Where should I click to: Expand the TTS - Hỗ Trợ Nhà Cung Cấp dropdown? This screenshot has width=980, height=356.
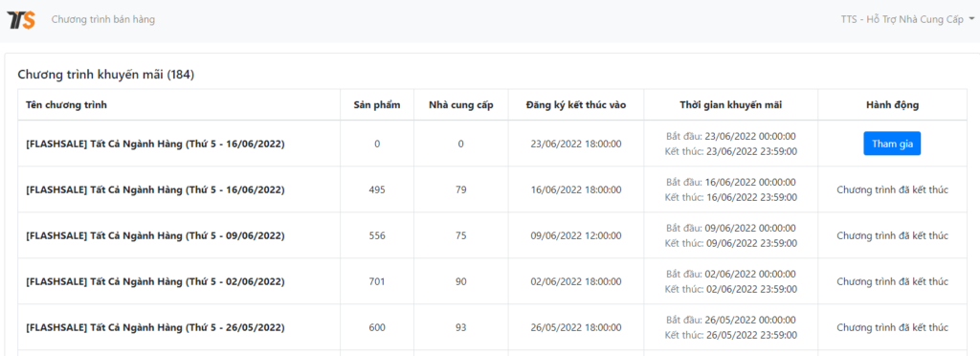tap(907, 19)
